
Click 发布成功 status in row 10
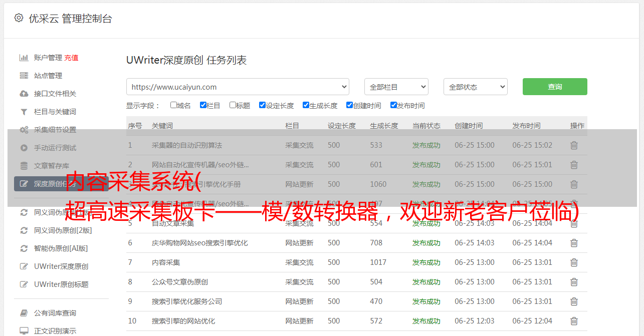point(426,321)
